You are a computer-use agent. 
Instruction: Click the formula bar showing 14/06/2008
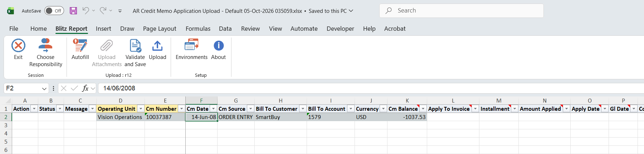[x=371, y=88]
